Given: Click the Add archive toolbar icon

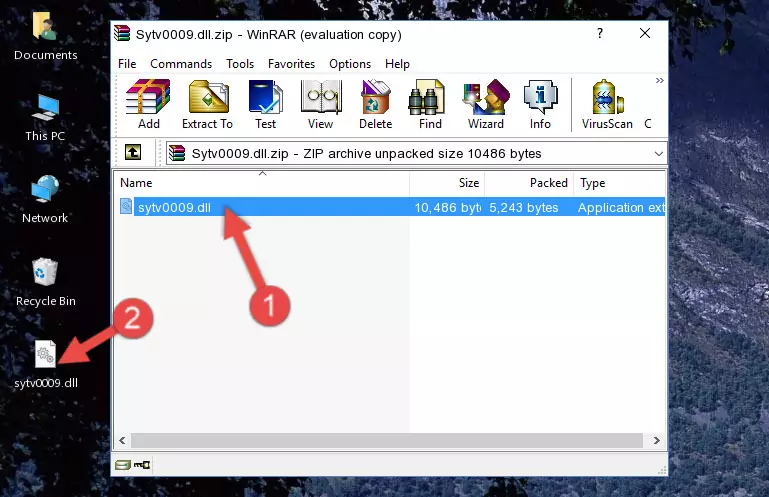Looking at the screenshot, I should pyautogui.click(x=148, y=105).
